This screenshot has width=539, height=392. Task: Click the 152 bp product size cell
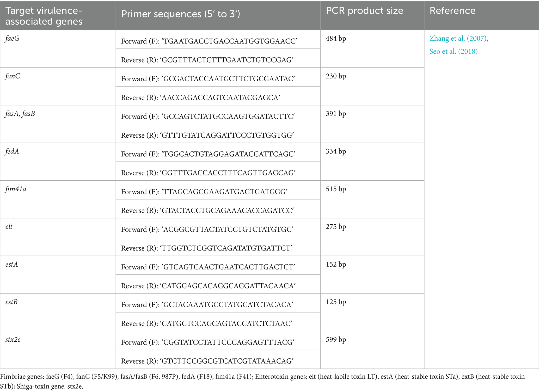[336, 264]
